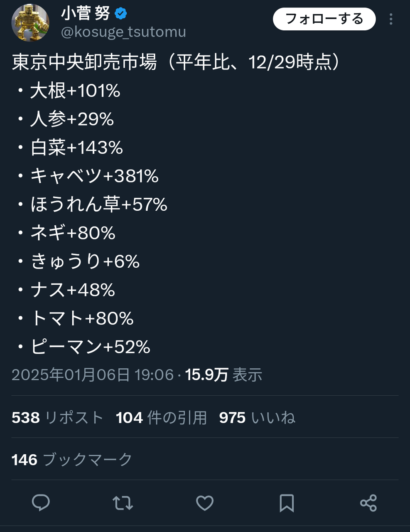Image resolution: width=410 pixels, height=532 pixels.
Task: Bookmark the tweet with the ribbon icon
Action: [287, 503]
